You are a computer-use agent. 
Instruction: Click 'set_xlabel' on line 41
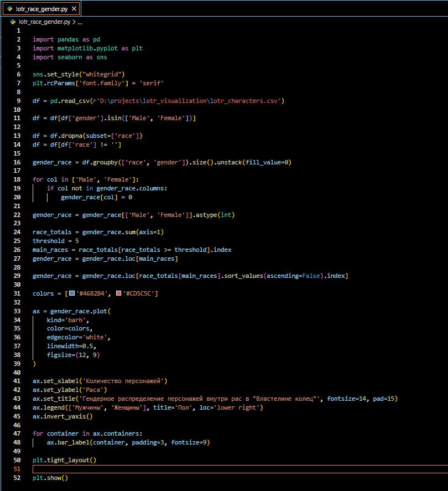pyautogui.click(x=61, y=381)
